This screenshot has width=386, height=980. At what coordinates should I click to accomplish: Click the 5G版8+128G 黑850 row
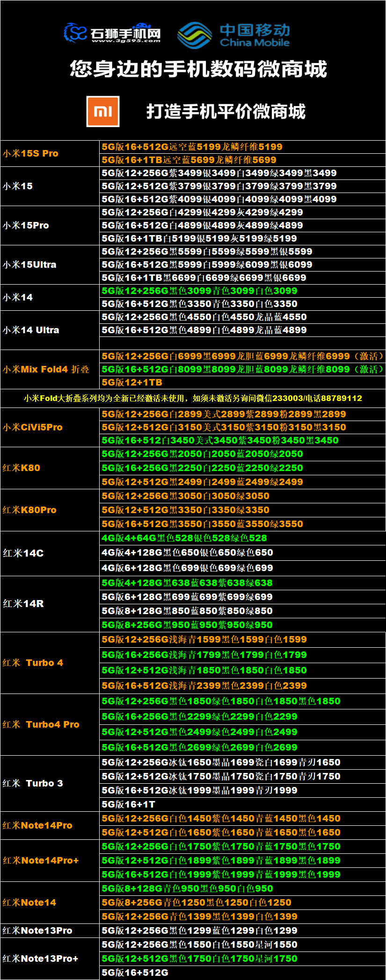pyautogui.click(x=243, y=611)
